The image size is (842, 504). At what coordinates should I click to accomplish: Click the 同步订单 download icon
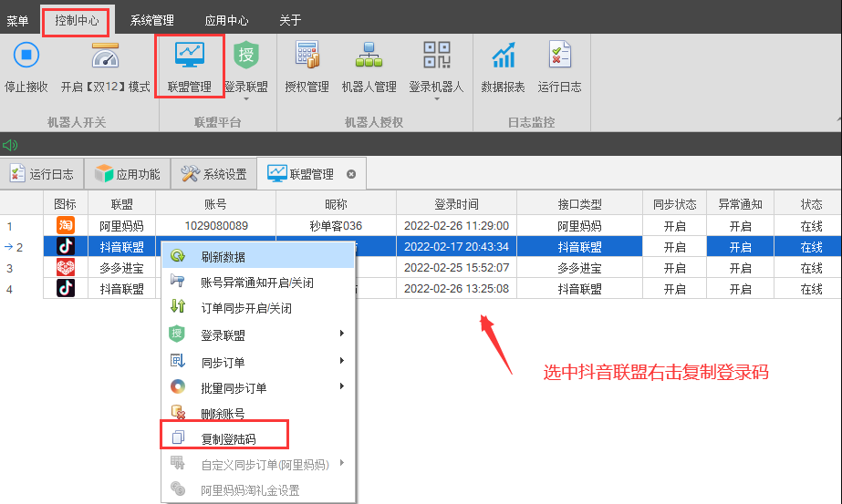178,361
